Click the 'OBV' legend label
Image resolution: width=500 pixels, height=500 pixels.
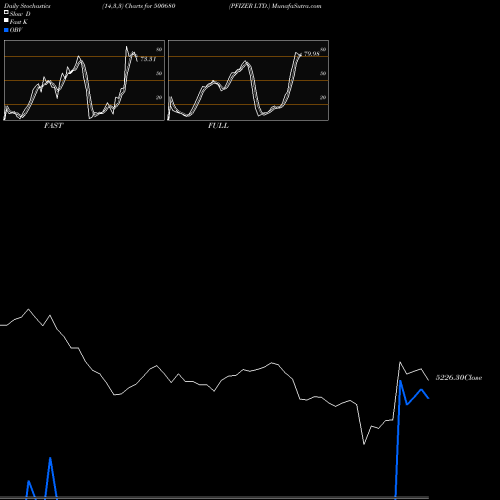(x=16, y=30)
